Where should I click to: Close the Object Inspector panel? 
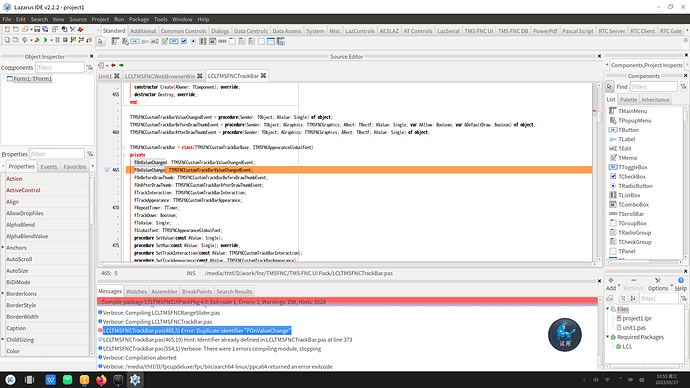(92, 56)
